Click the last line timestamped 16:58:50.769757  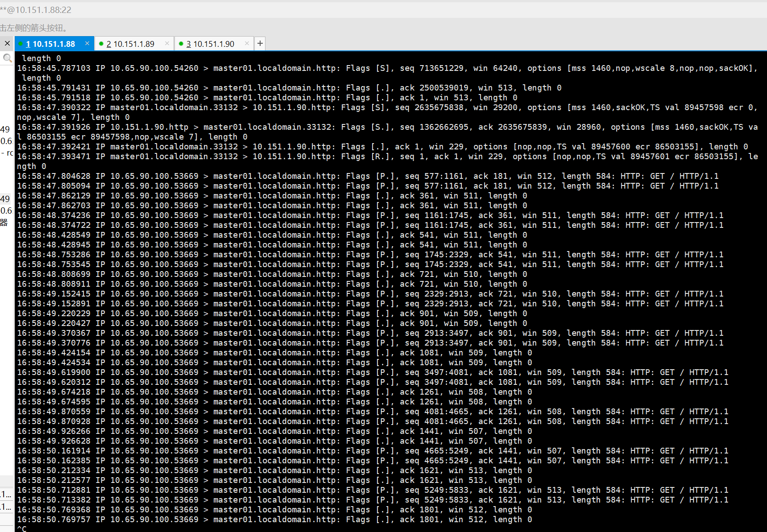[x=274, y=520]
